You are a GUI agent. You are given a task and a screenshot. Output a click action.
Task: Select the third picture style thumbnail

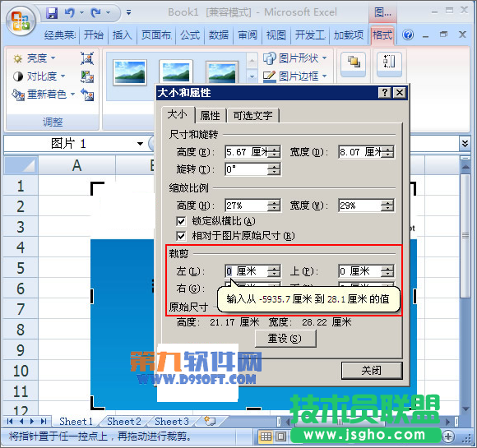click(x=222, y=72)
